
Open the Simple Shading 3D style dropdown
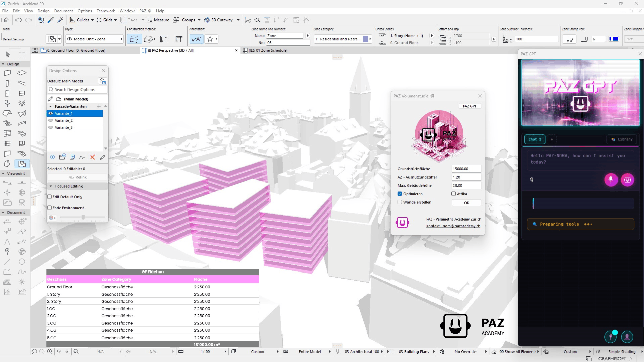point(641,352)
